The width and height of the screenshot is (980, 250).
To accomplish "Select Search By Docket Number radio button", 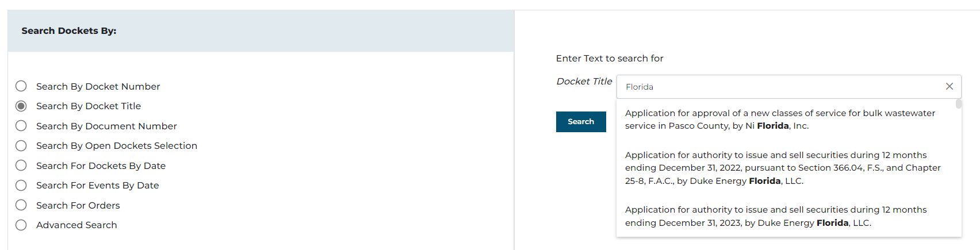I will point(21,86).
